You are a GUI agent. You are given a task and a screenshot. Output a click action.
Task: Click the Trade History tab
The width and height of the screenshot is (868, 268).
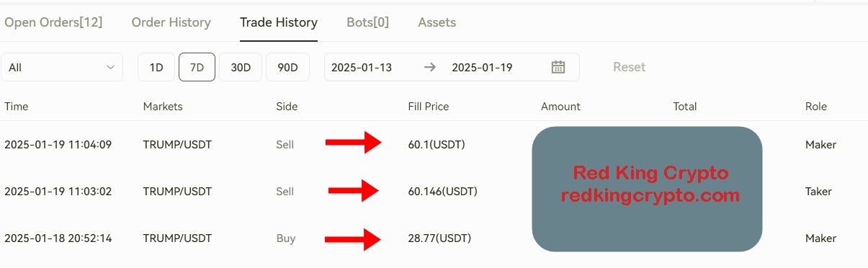click(279, 22)
